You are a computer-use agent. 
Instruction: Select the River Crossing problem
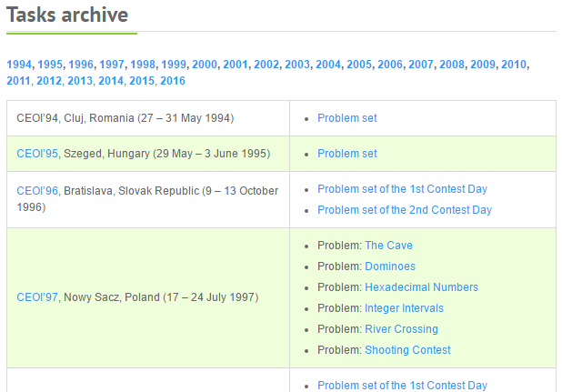(x=401, y=329)
